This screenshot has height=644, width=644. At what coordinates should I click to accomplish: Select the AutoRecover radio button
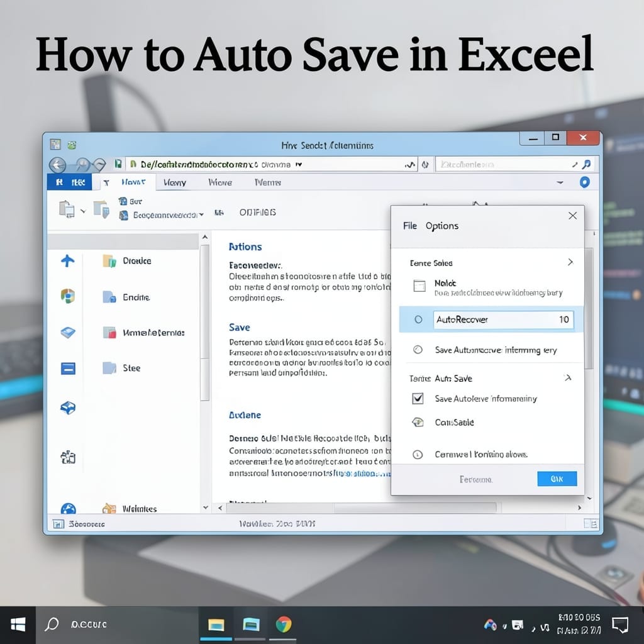pos(418,319)
